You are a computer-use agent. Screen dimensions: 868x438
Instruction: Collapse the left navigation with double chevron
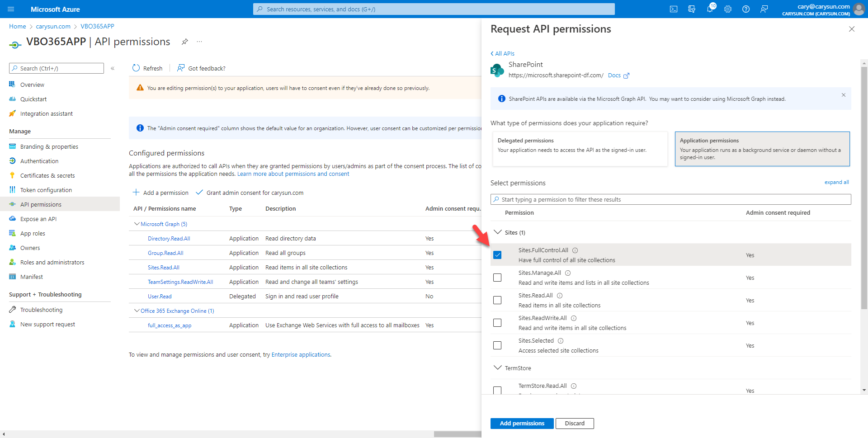coord(113,68)
